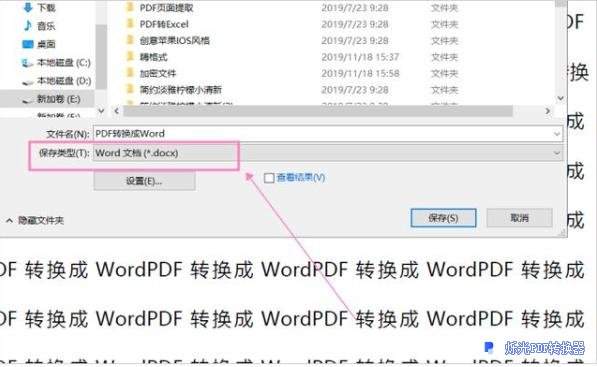Toggle the 查看结果(V) checkbox
Screen dimensions: 597x367
tap(269, 178)
